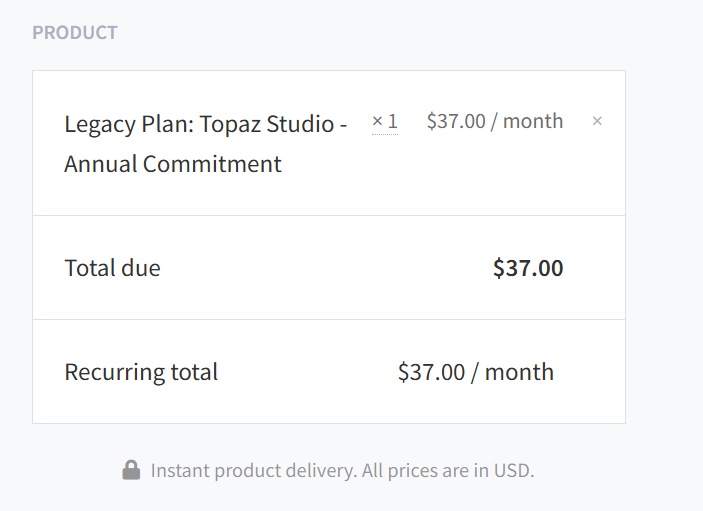Click the $37.00 amount in Recurring total
Viewport: 703px width, 511px height.
(x=431, y=372)
